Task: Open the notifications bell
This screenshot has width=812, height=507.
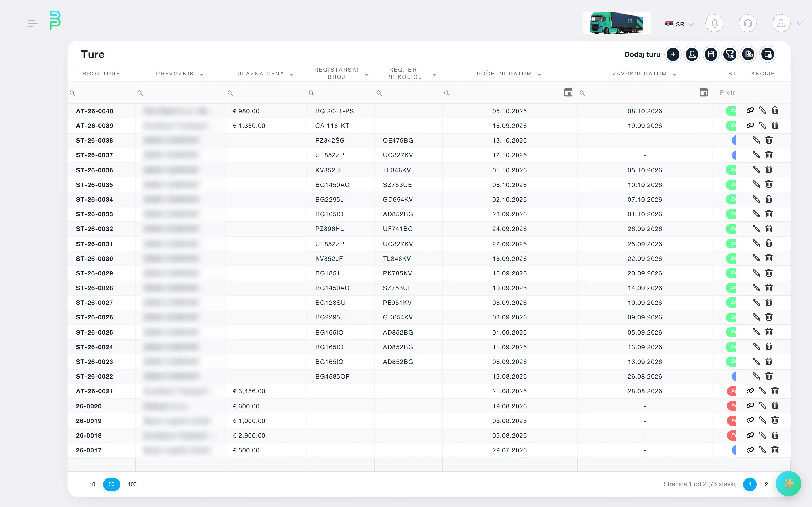Action: [714, 23]
